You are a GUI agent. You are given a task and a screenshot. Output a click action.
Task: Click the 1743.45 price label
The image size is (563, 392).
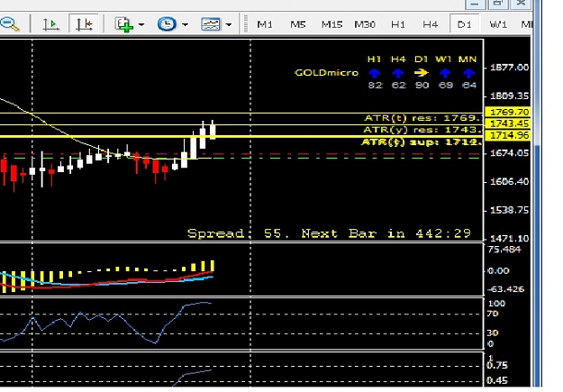508,123
